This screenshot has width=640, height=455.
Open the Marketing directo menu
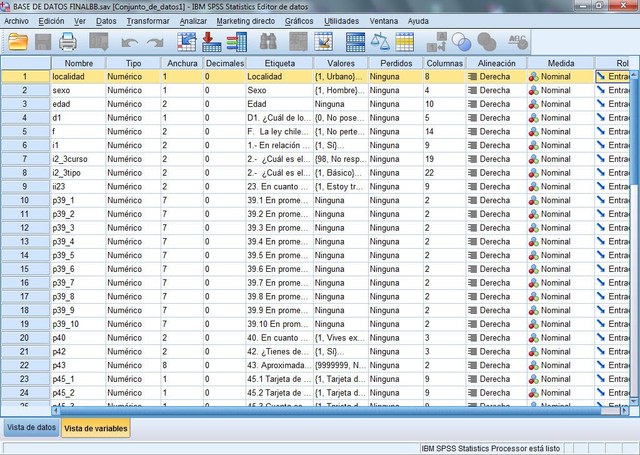246,21
